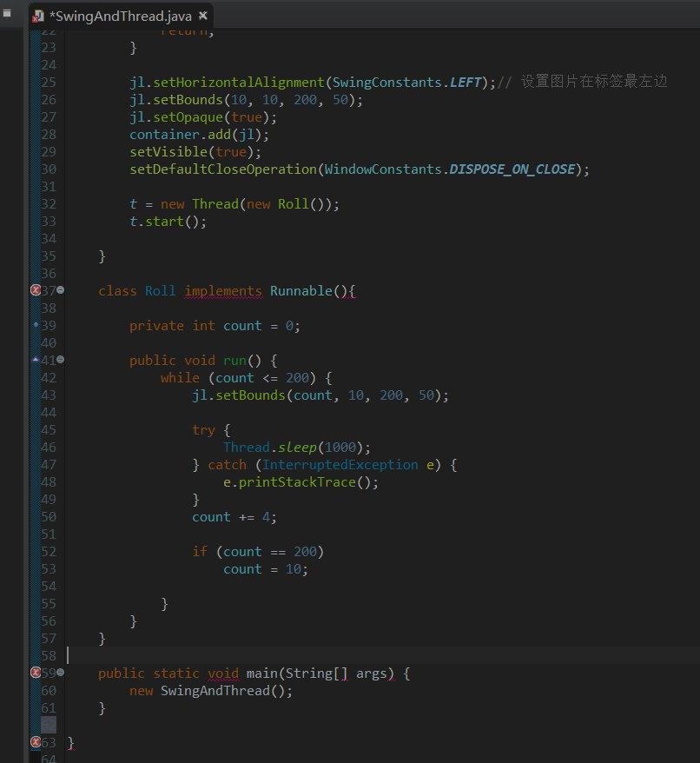Collapse the main method fold on line 59
700x763 pixels.
point(60,673)
